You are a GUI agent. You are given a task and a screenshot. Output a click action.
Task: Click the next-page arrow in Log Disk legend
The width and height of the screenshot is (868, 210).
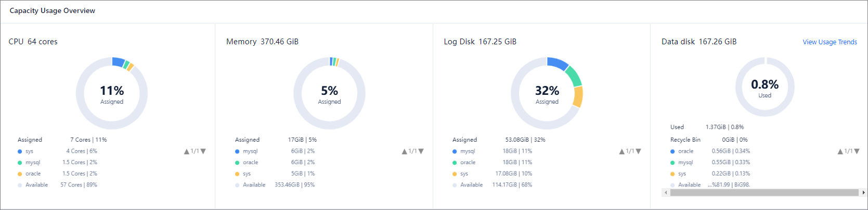[639, 152]
